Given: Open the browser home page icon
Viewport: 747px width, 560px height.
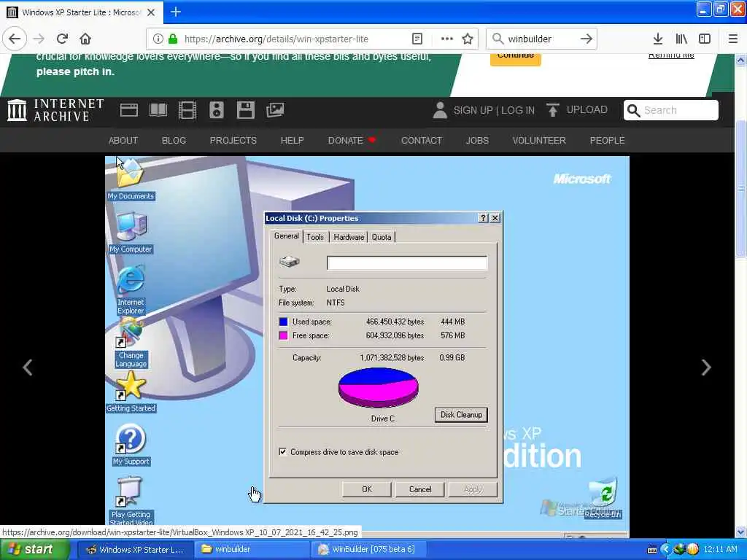Looking at the screenshot, I should click(85, 39).
